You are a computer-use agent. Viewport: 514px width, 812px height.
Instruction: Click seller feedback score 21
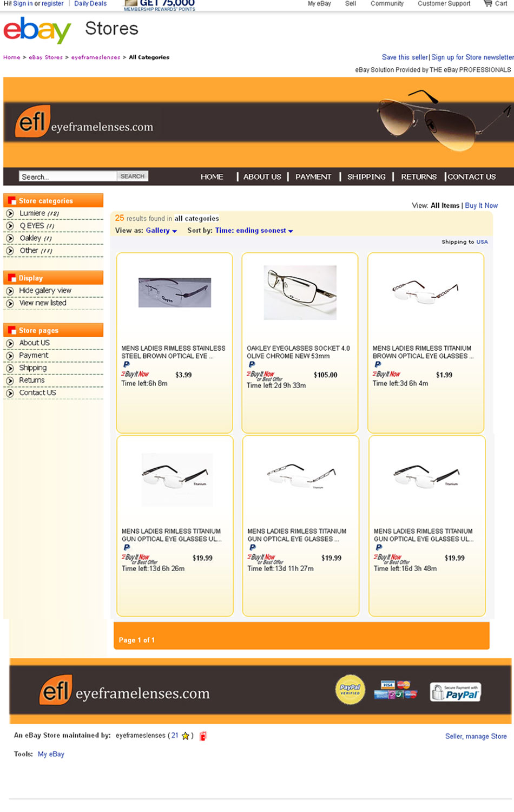tap(175, 736)
